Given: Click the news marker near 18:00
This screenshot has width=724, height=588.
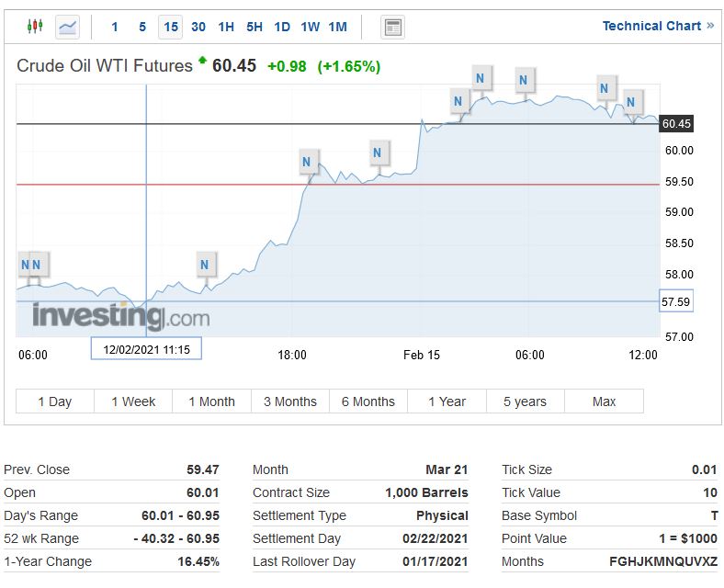Looking at the screenshot, I should click(x=307, y=164).
